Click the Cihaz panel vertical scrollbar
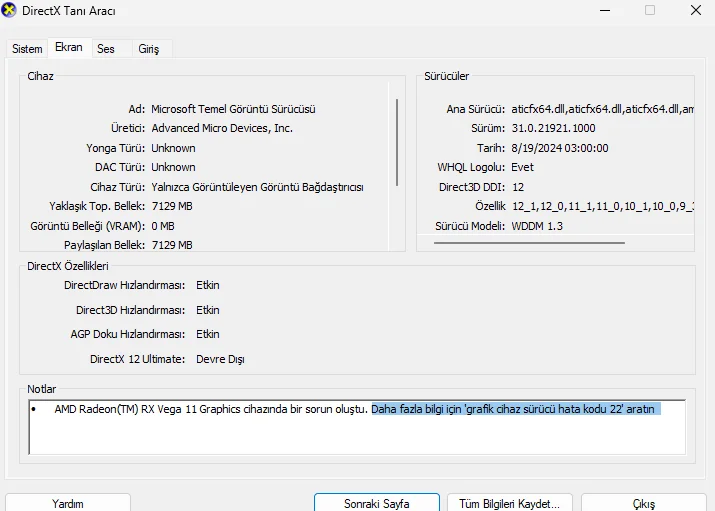Image resolution: width=715 pixels, height=511 pixels. coord(397,143)
